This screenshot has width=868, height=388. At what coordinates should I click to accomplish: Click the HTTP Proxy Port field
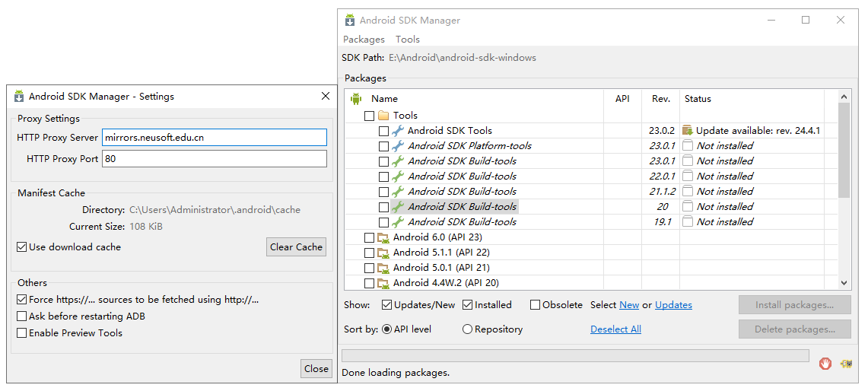[215, 159]
